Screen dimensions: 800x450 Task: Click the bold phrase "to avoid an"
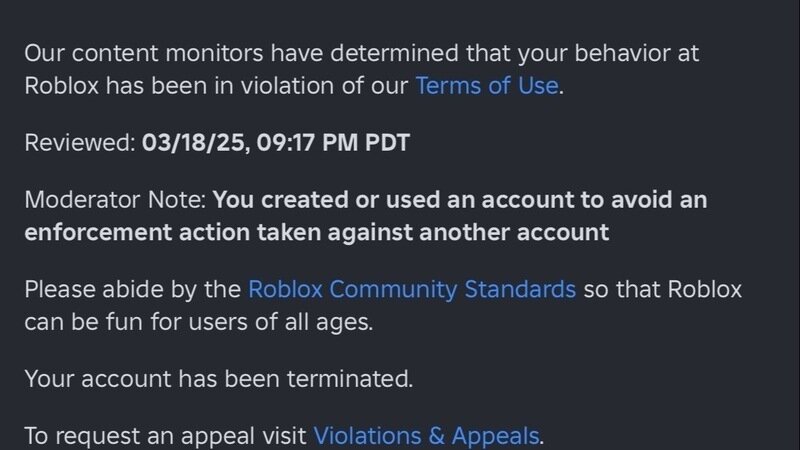pyautogui.click(x=648, y=200)
